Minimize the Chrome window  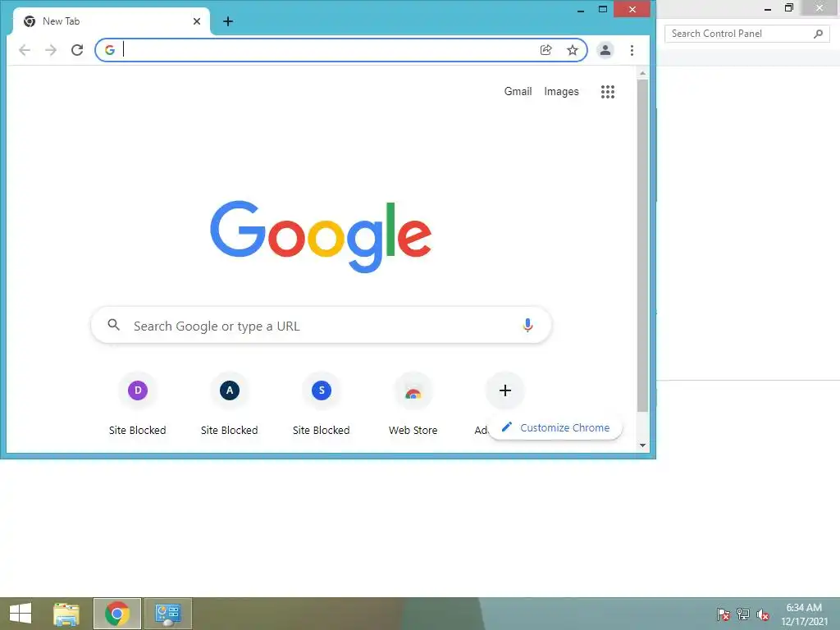click(x=581, y=10)
